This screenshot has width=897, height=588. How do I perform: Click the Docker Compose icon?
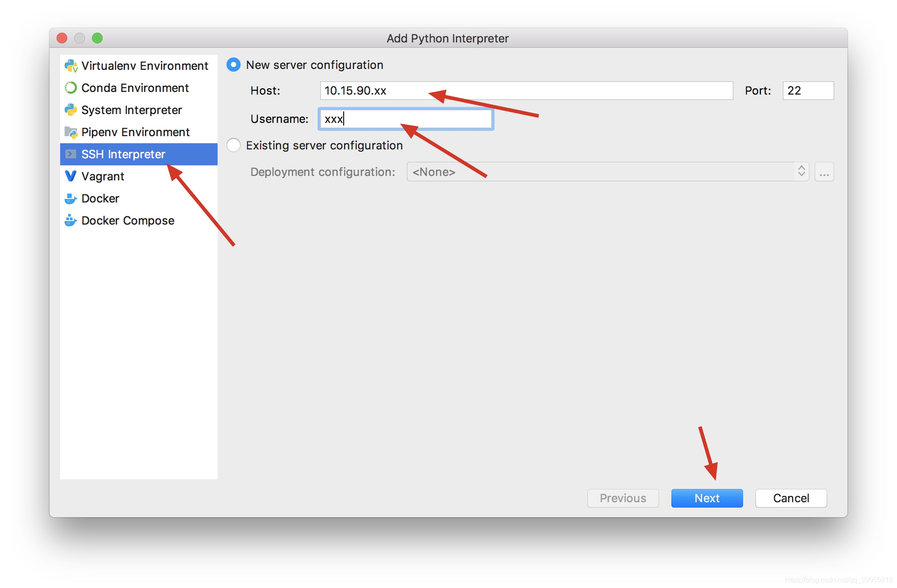tap(71, 221)
